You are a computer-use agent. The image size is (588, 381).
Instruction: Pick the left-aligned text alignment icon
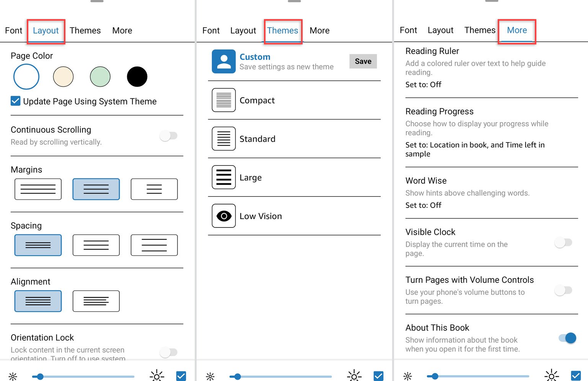[96, 301]
